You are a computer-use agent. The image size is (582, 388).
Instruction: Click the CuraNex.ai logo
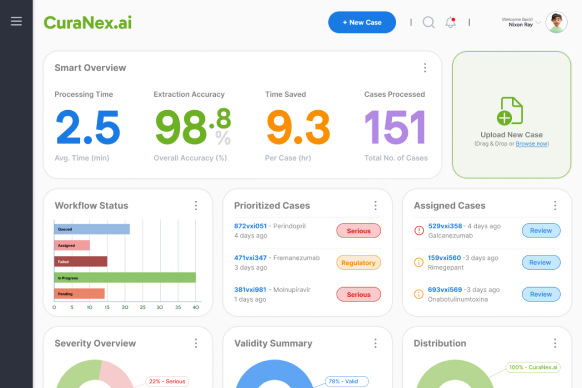pyautogui.click(x=88, y=23)
